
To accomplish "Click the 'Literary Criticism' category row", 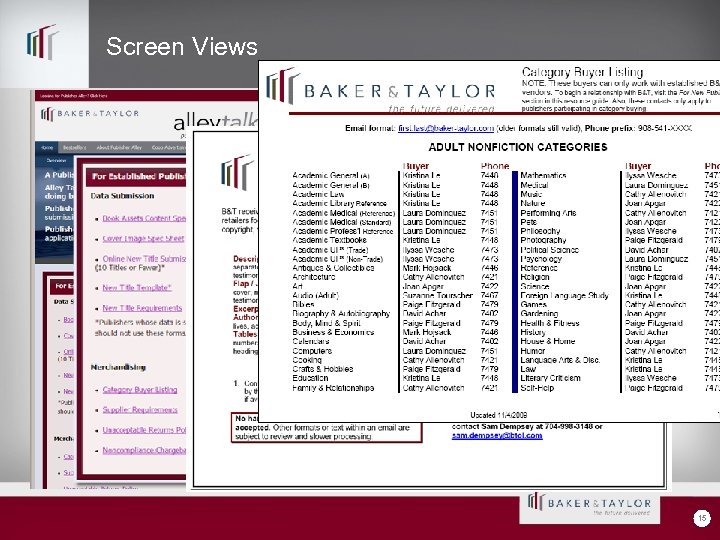I will pos(550,378).
